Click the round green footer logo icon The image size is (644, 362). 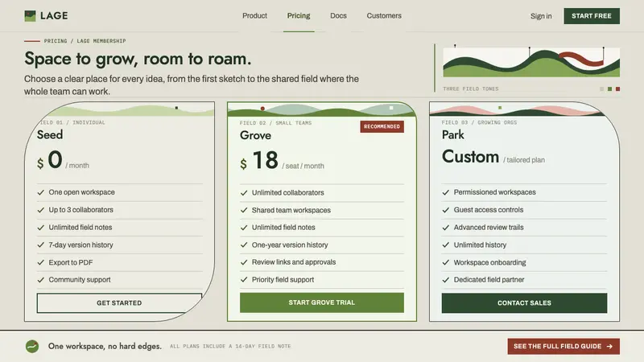tap(32, 347)
